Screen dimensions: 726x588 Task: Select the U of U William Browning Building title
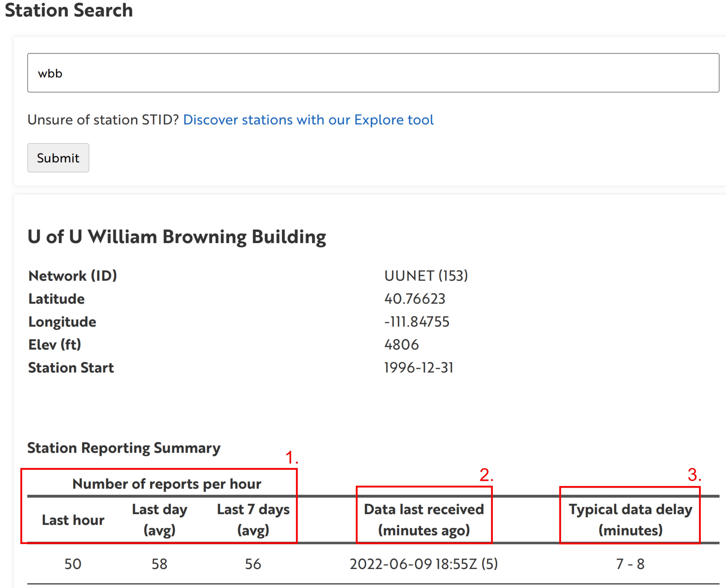(x=177, y=237)
